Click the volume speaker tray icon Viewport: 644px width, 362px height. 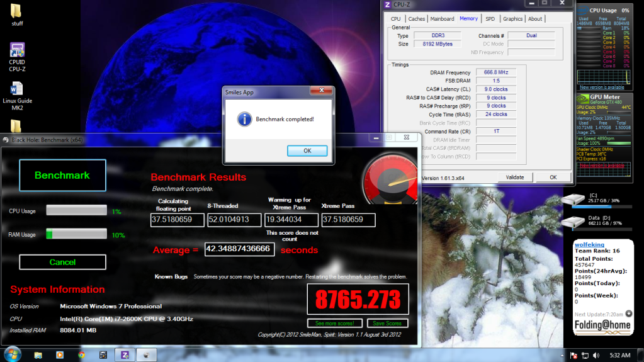coord(596,356)
